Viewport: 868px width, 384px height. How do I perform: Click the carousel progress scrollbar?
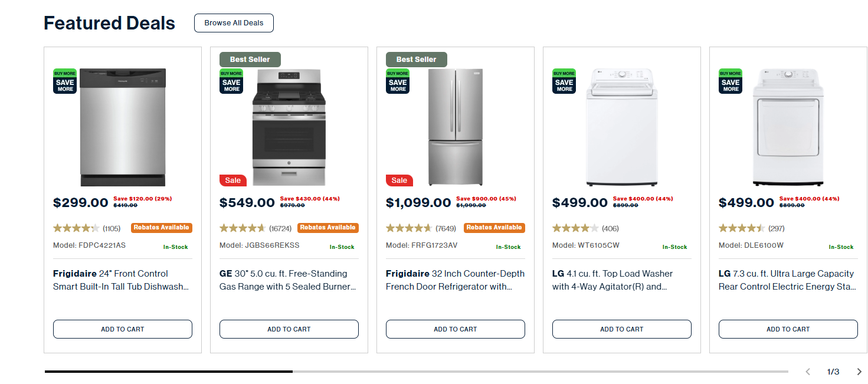416,372
